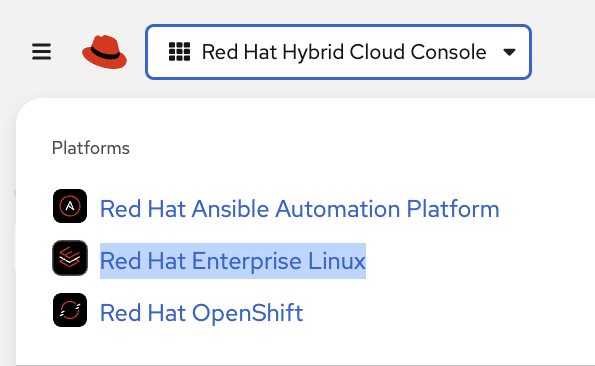Click the Red Hat fedora logo
The width and height of the screenshot is (595, 366).
(x=105, y=52)
